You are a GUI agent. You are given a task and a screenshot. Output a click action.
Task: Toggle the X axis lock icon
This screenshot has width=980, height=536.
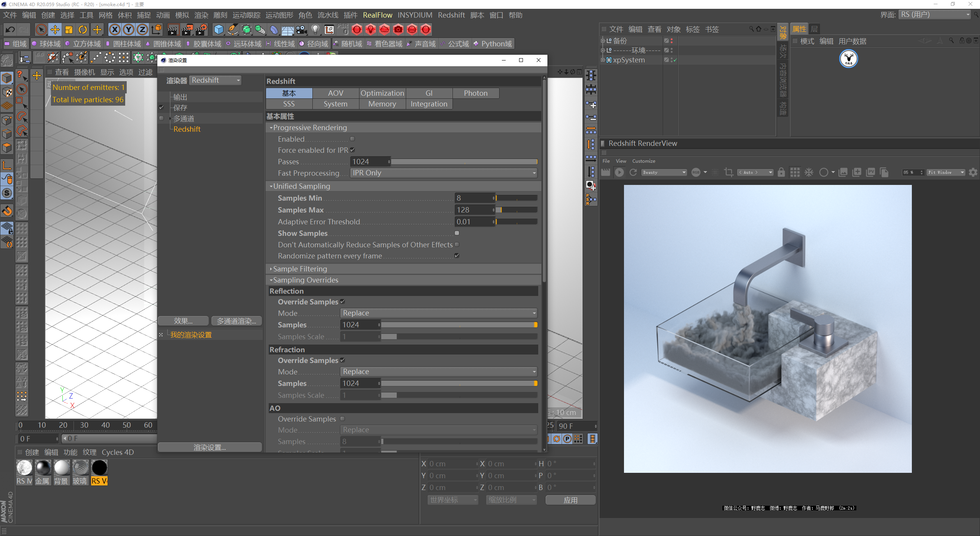(114, 29)
